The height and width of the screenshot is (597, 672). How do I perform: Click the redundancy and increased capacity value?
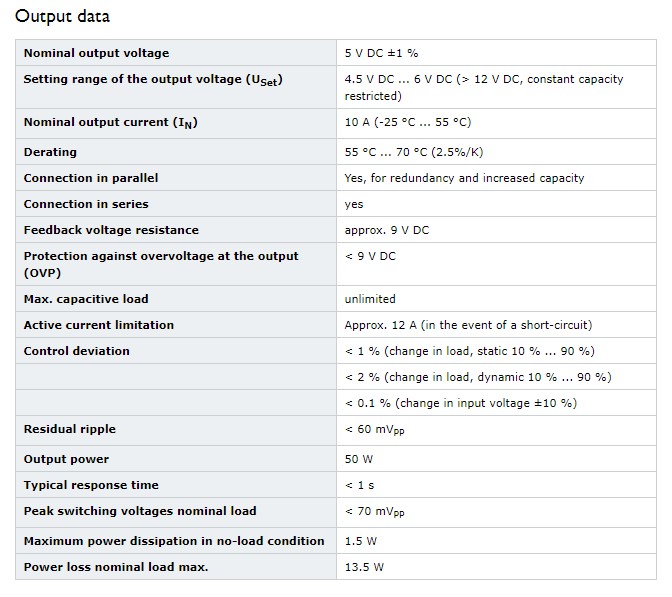465,178
